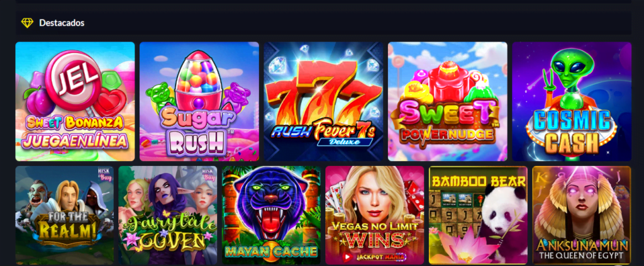This screenshot has height=266, width=644.
Task: Click the diamond icon beside Destacados
Action: (x=27, y=23)
